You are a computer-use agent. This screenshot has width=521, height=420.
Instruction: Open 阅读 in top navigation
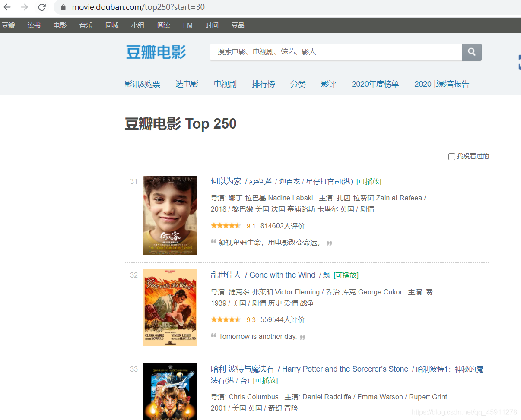click(164, 25)
